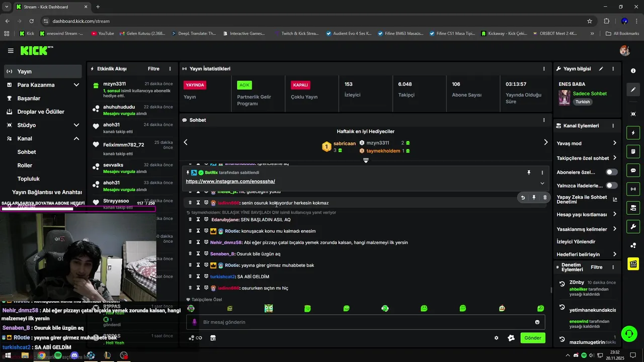Open Sohbet under Kanal
This screenshot has width=644, height=362.
coord(27,152)
